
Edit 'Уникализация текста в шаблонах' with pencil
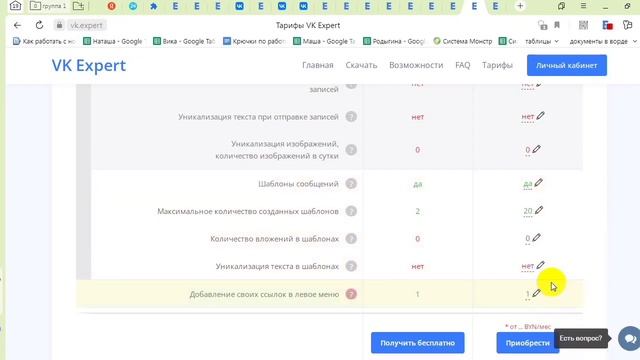click(540, 265)
